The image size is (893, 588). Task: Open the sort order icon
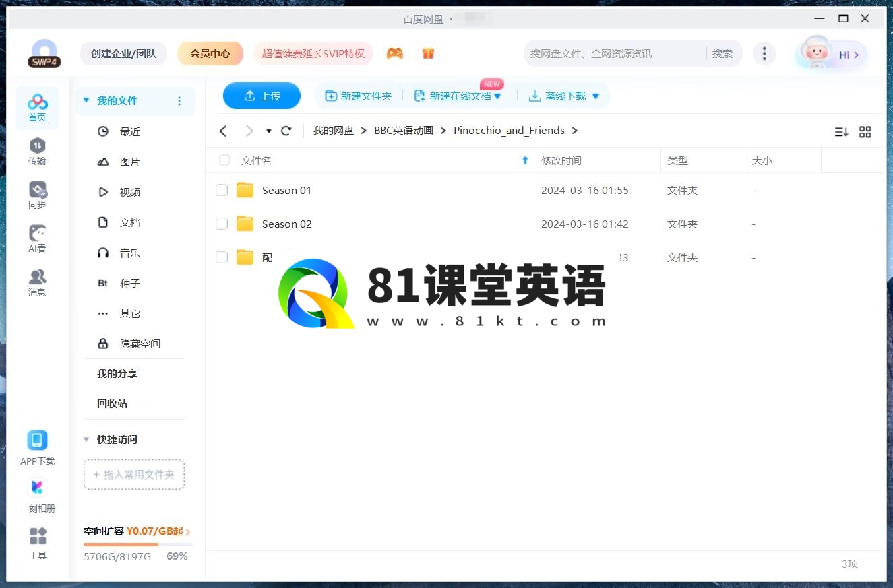pyautogui.click(x=841, y=132)
